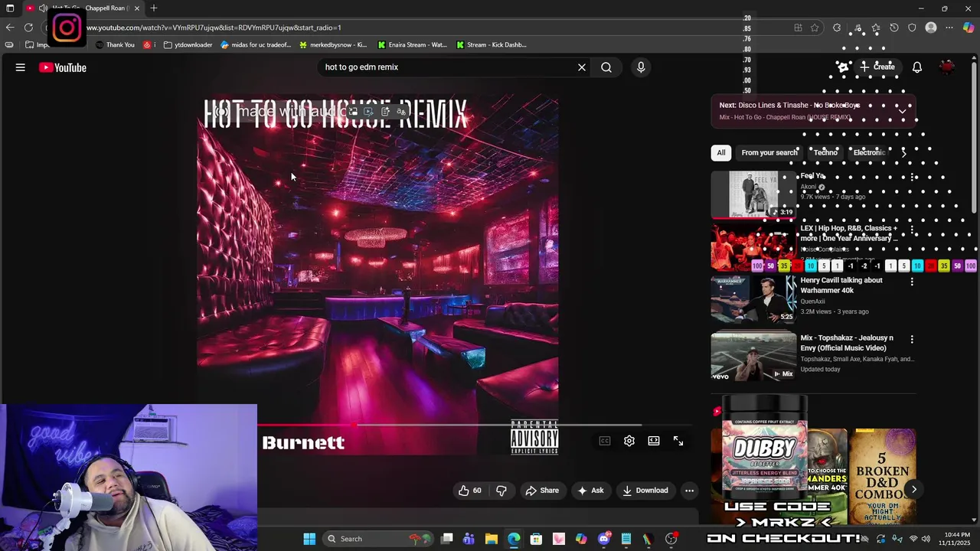
Task: Enter full screen on the video
Action: (678, 441)
